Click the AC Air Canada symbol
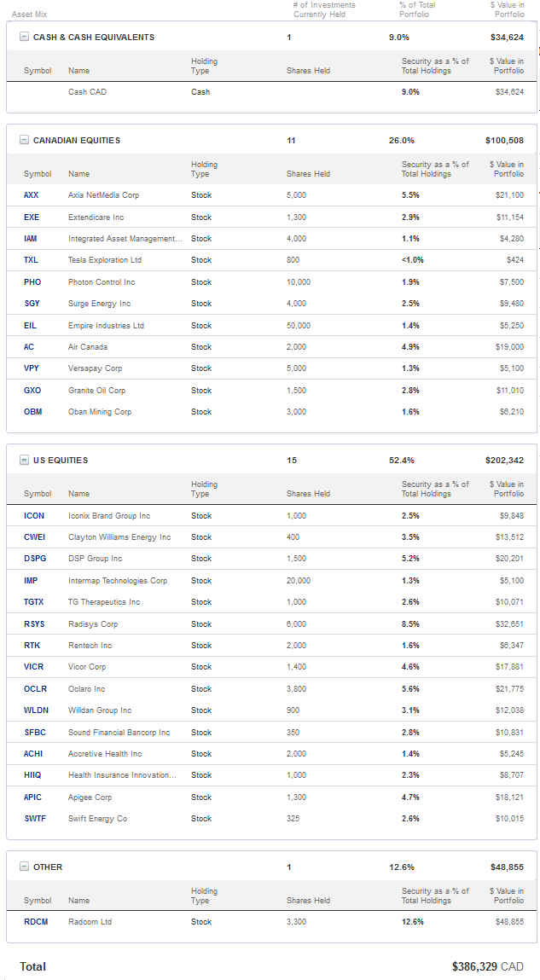The width and height of the screenshot is (540, 980). [29, 347]
